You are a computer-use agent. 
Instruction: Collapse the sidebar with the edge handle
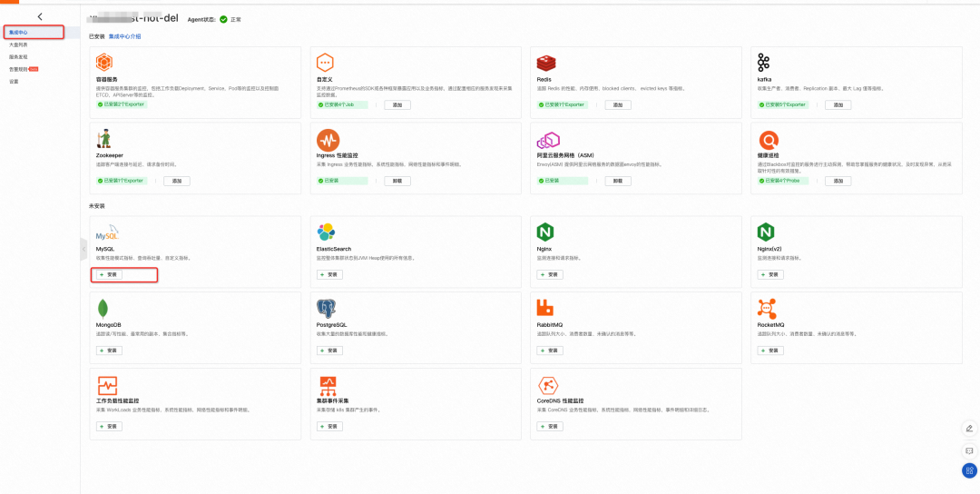coord(83,249)
